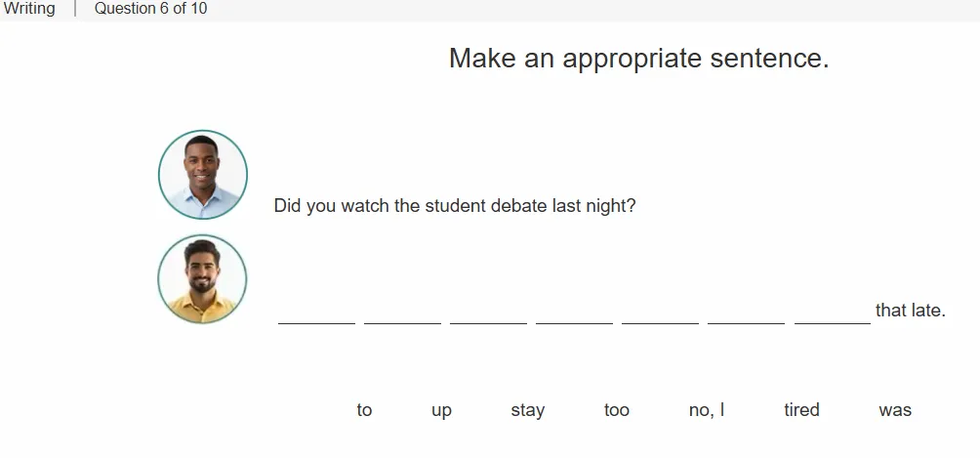This screenshot has height=458, width=980.
Task: Click the "Make an appropriate sentence." heading
Action: tap(638, 59)
